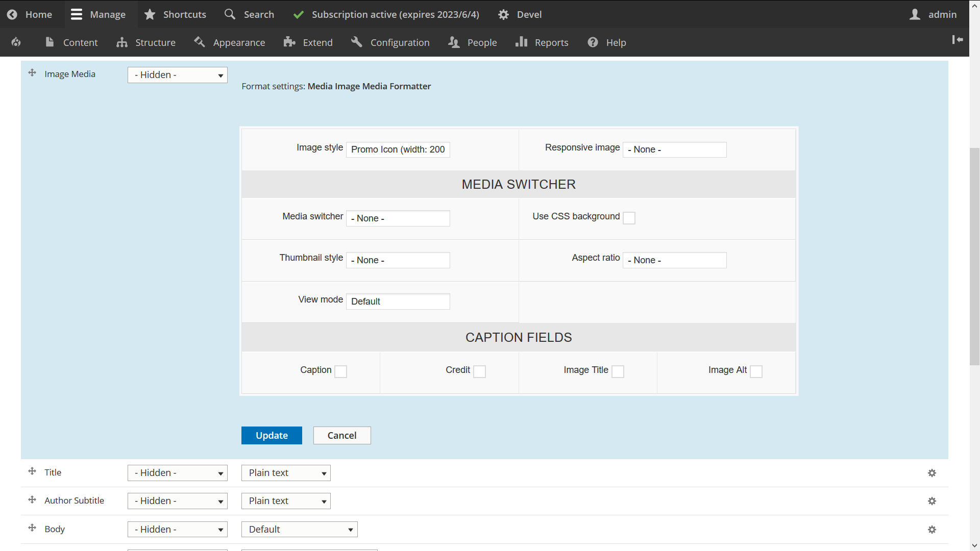Enable the Use CSS background checkbox

[x=629, y=218]
